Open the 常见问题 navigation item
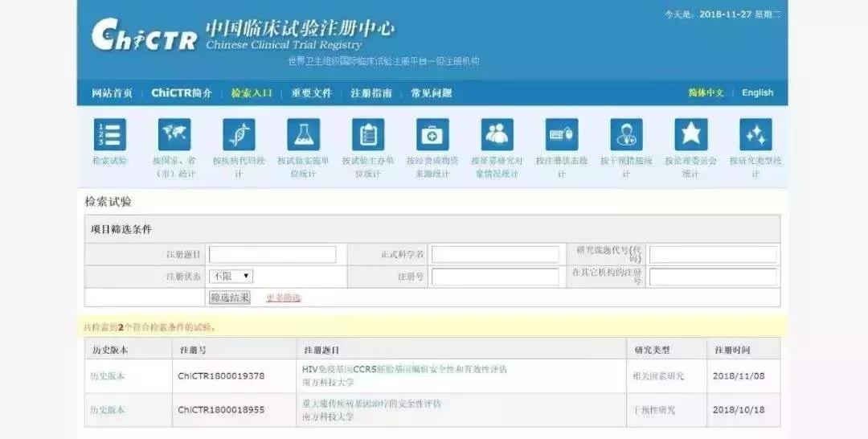 pyautogui.click(x=432, y=93)
